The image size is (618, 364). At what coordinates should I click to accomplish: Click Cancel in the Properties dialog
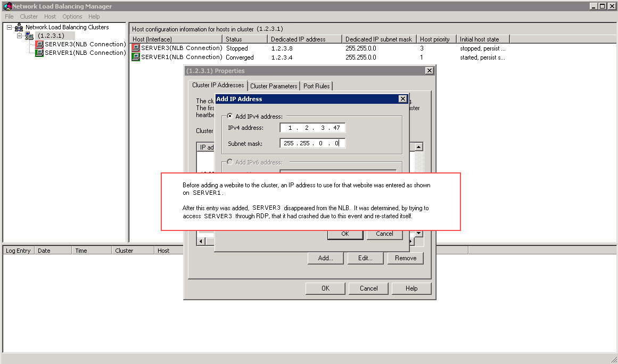[368, 288]
